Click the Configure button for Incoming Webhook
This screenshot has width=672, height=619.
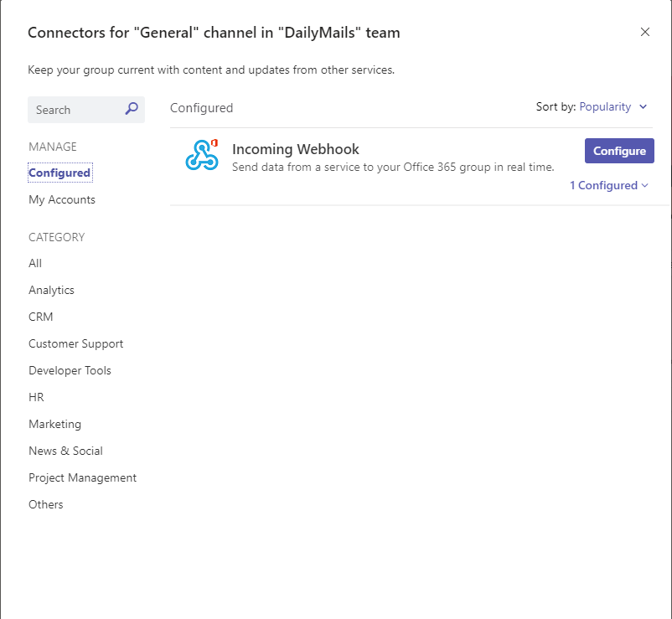pos(619,151)
